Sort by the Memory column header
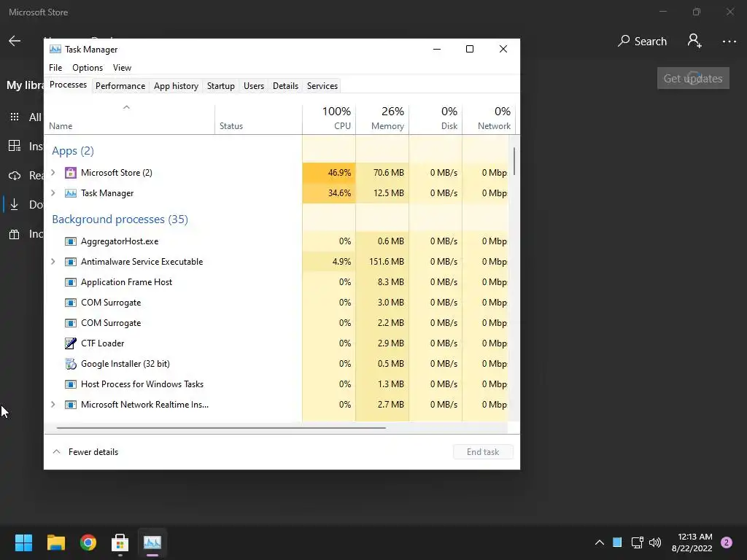The height and width of the screenshot is (560, 747). coord(382,118)
